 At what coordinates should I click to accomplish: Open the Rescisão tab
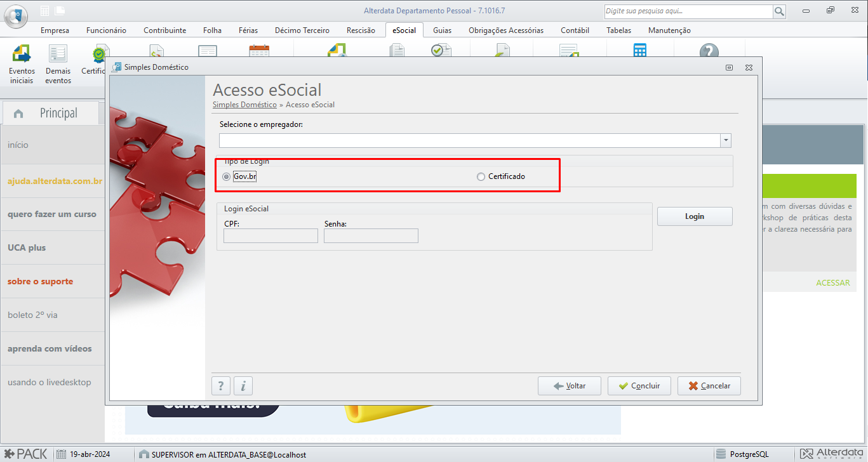pyautogui.click(x=361, y=30)
